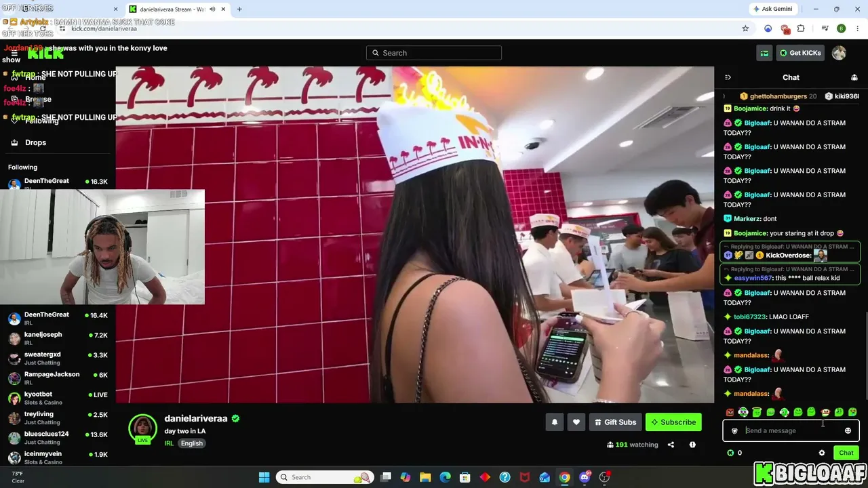This screenshot has width=868, height=488.
Task: Open kyootbot channel in sidebar
Action: pyautogui.click(x=58, y=398)
